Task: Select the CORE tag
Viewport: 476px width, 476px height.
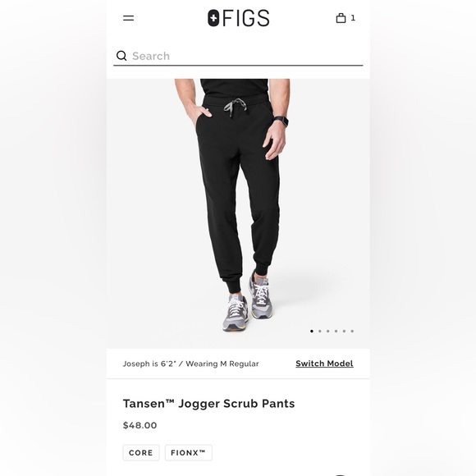Action: [141, 453]
